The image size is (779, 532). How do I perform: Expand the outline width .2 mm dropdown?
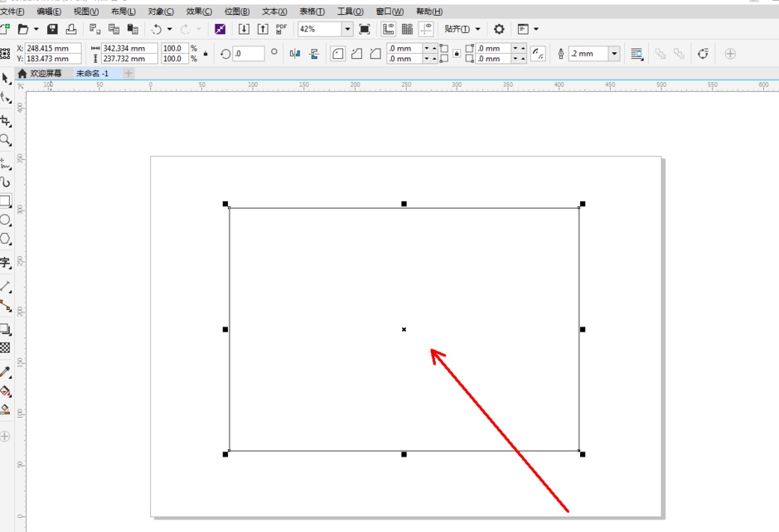[x=614, y=54]
